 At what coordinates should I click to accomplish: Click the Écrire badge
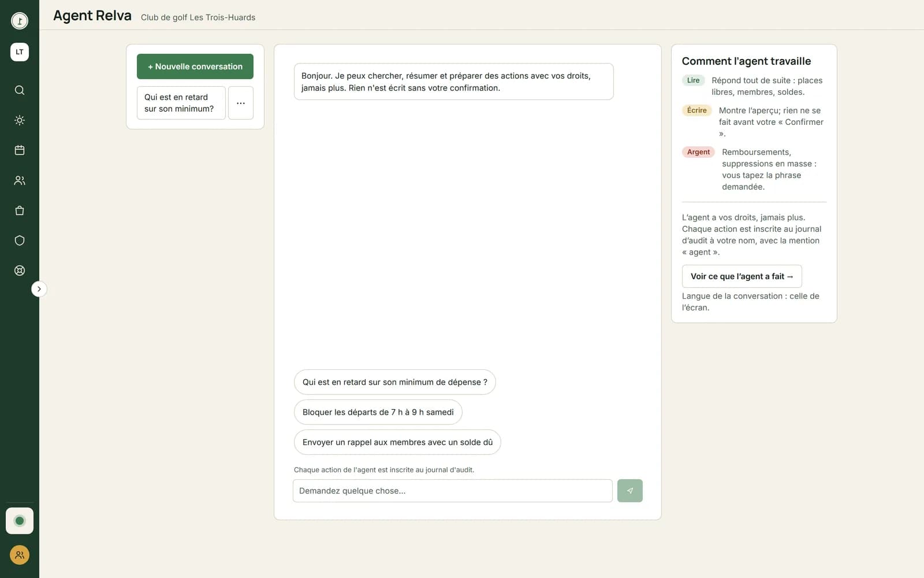coord(697,110)
